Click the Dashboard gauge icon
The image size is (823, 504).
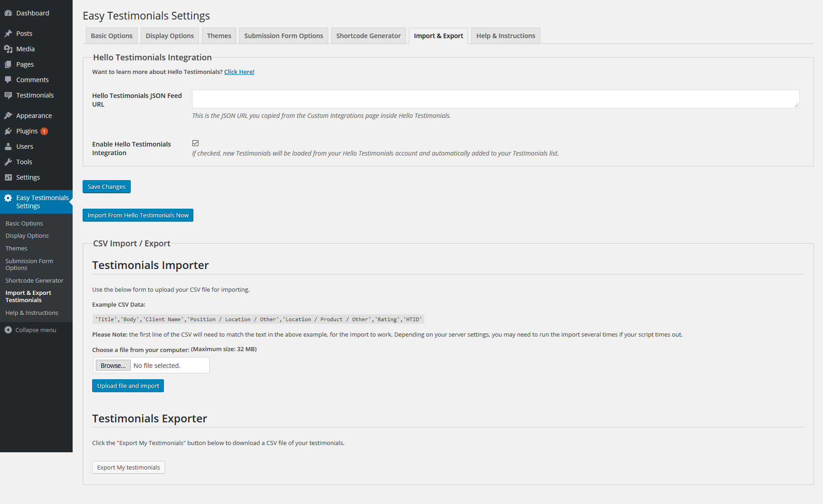coord(8,13)
